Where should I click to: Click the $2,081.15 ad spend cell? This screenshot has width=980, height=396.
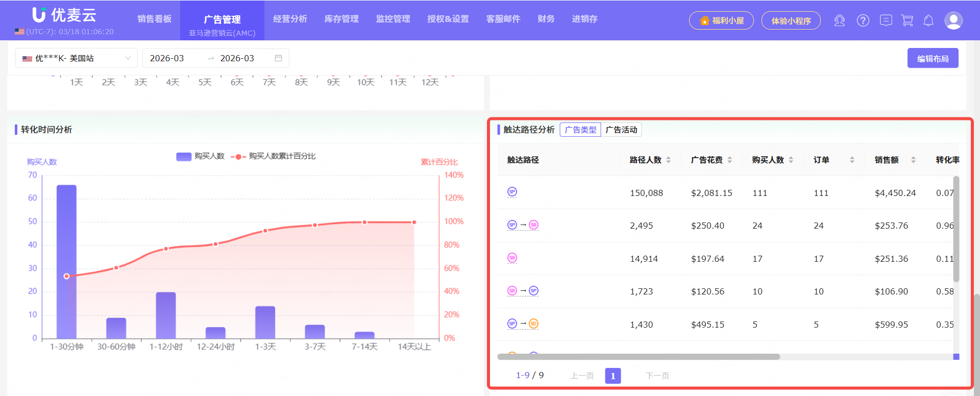[x=712, y=193]
